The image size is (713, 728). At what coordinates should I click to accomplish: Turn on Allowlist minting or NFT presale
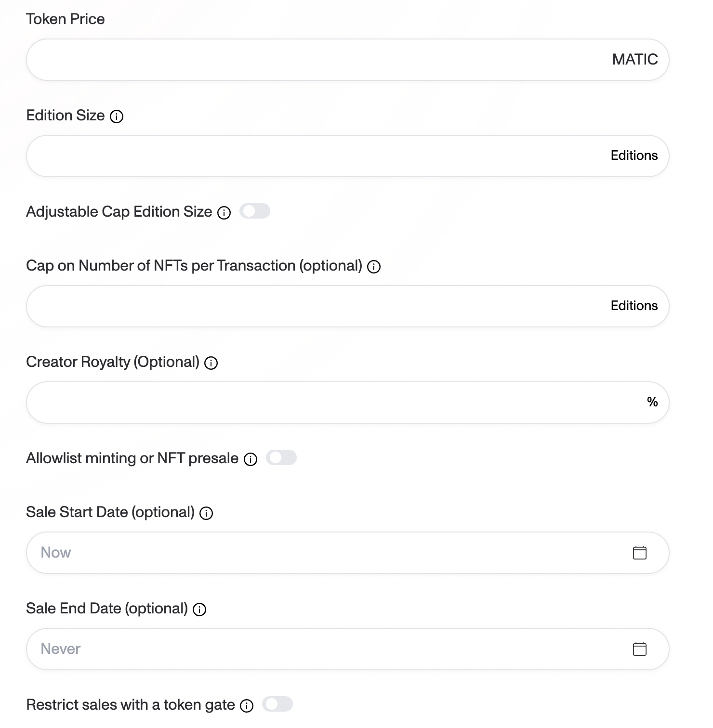click(281, 458)
